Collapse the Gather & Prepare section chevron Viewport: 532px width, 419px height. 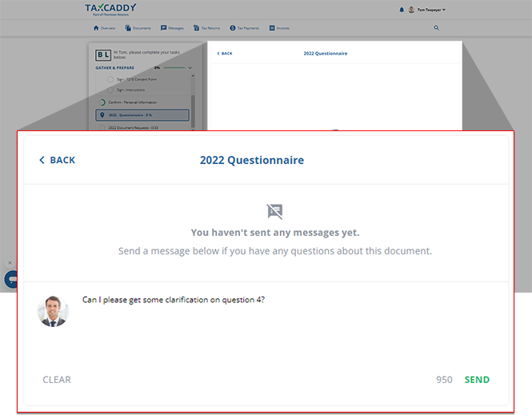pyautogui.click(x=190, y=68)
